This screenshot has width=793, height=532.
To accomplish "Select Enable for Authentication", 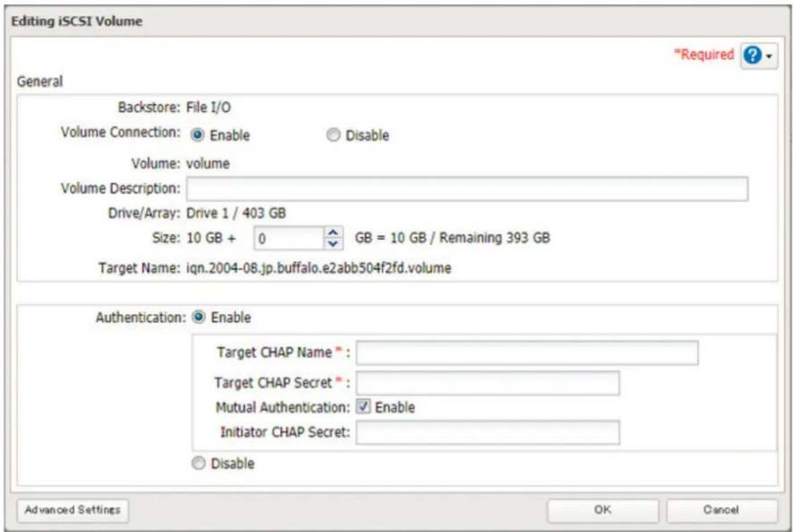I will (199, 317).
